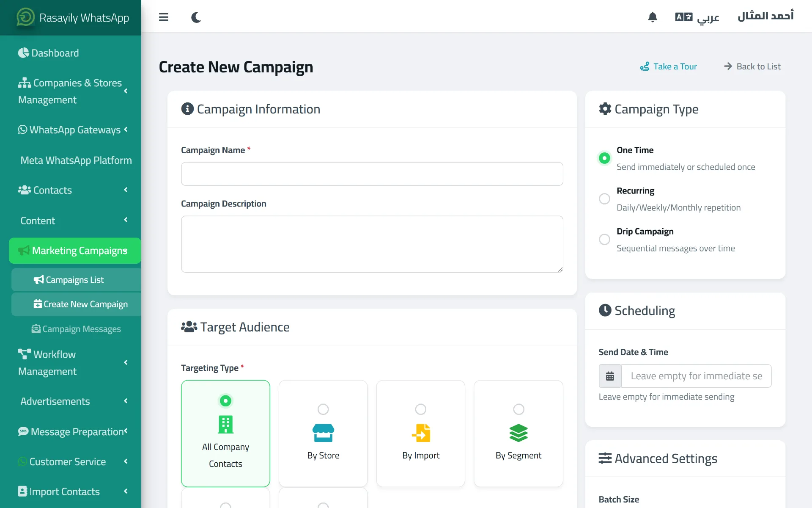Select the Drip Campaign radio button

click(x=604, y=240)
